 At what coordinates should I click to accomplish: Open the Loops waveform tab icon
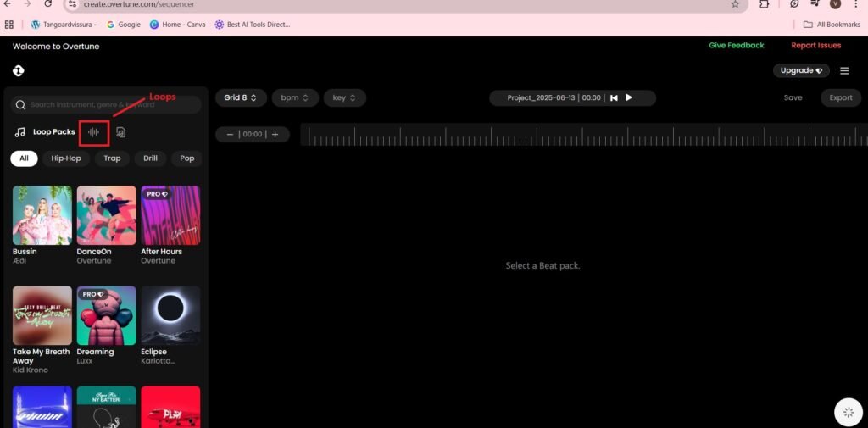[93, 132]
